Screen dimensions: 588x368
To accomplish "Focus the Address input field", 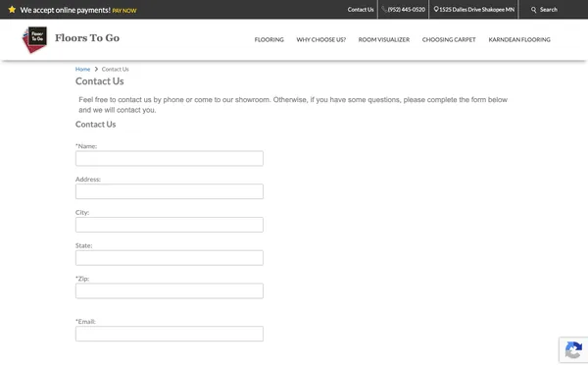I will [x=170, y=191].
